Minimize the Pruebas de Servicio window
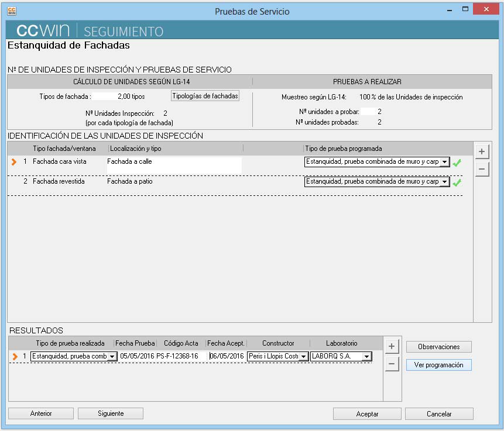This screenshot has width=504, height=431. [450, 11]
